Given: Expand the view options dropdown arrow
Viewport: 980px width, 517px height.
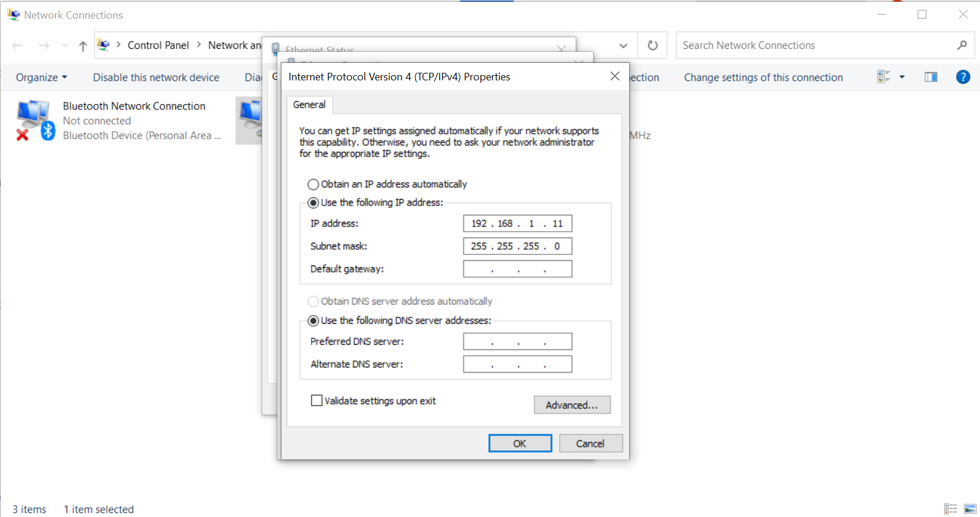Looking at the screenshot, I should pyautogui.click(x=902, y=77).
